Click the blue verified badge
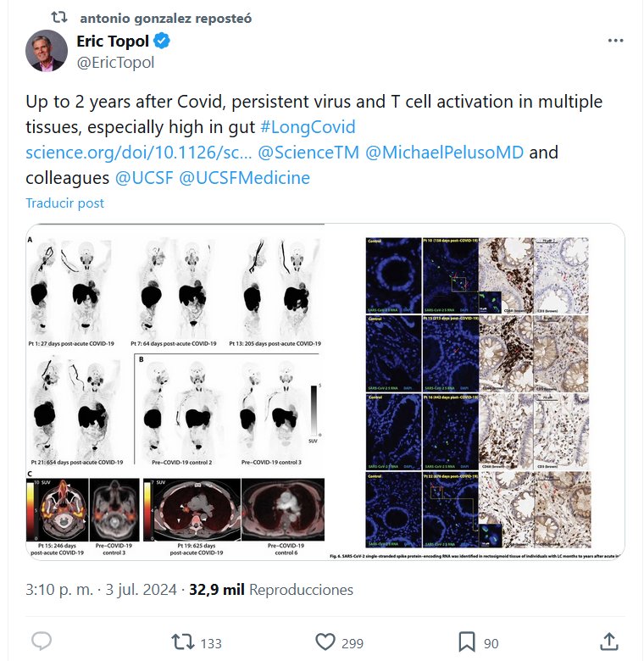 coord(163,41)
